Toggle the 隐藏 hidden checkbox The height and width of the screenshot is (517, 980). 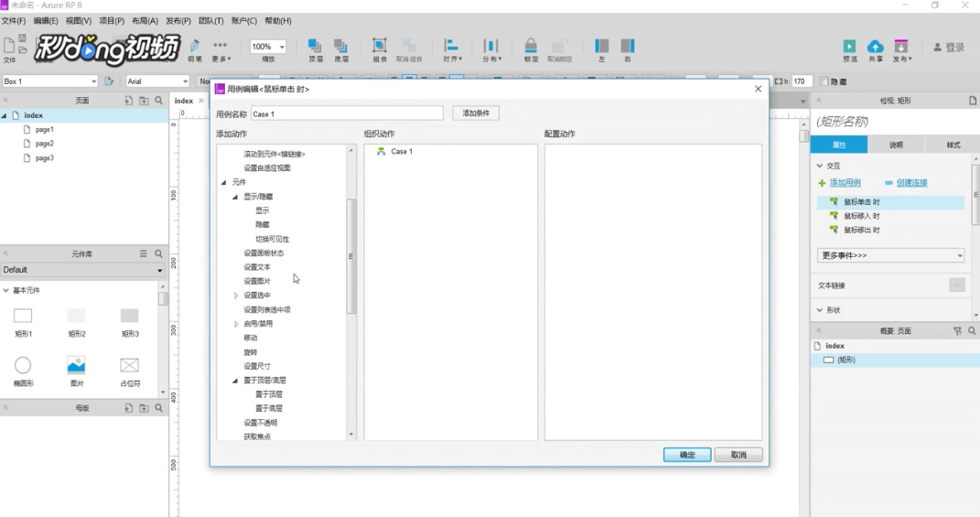point(824,81)
